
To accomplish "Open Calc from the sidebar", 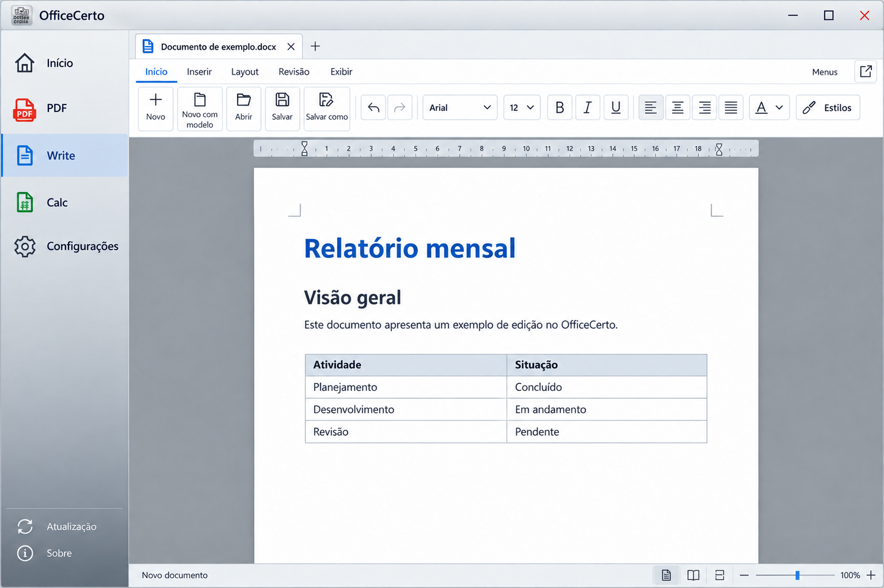I will click(64, 202).
